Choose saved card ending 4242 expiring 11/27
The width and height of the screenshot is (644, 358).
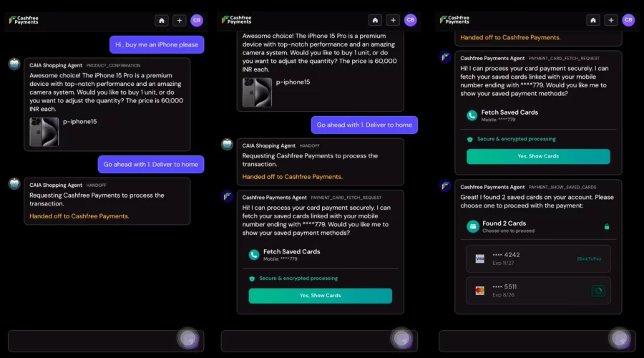pos(538,258)
